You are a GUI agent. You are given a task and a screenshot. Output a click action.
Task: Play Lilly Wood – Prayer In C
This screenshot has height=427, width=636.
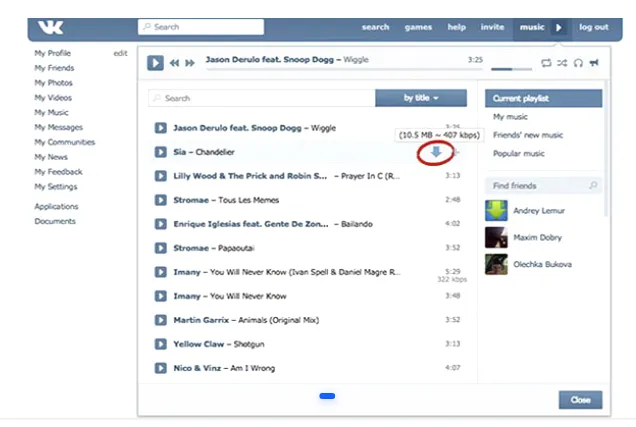coord(161,176)
